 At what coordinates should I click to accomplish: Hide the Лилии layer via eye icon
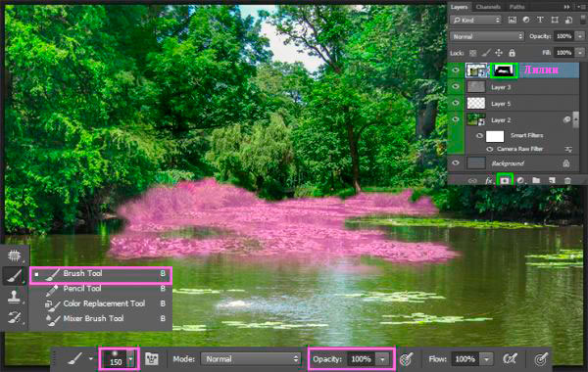456,70
